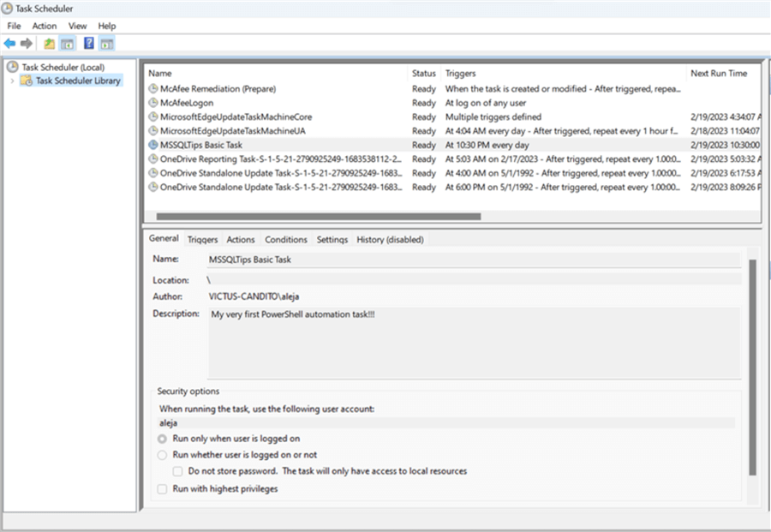Switch to the General tab
Image resolution: width=771 pixels, height=532 pixels.
coord(164,238)
